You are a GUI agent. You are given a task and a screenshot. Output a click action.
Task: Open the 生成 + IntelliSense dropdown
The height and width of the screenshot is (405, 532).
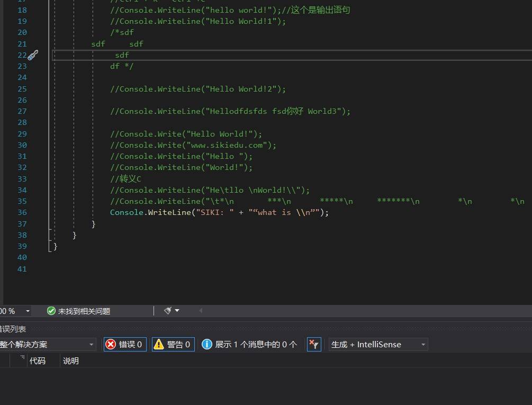(x=378, y=345)
